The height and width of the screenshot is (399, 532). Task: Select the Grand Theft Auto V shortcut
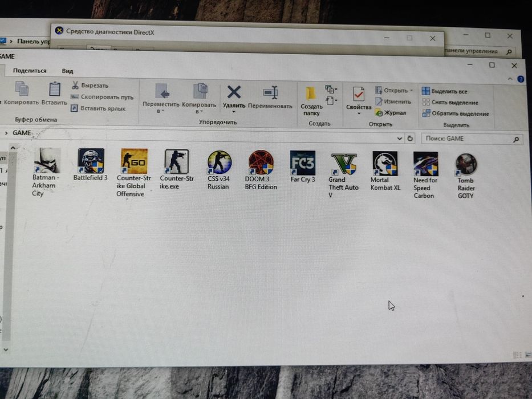[343, 176]
